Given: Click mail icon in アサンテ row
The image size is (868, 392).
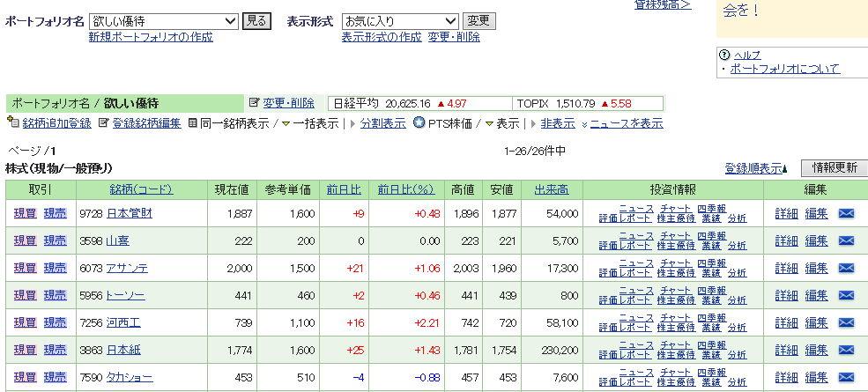Looking at the screenshot, I should click(846, 268).
